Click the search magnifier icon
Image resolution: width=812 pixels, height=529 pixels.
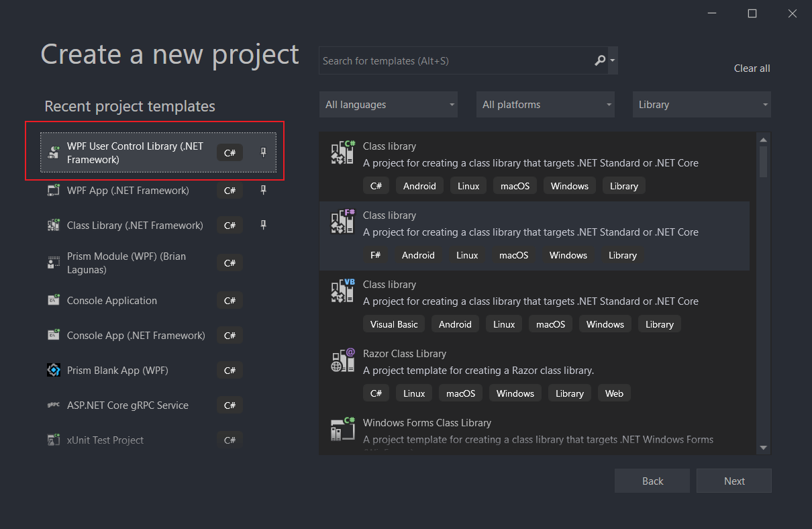pyautogui.click(x=600, y=61)
